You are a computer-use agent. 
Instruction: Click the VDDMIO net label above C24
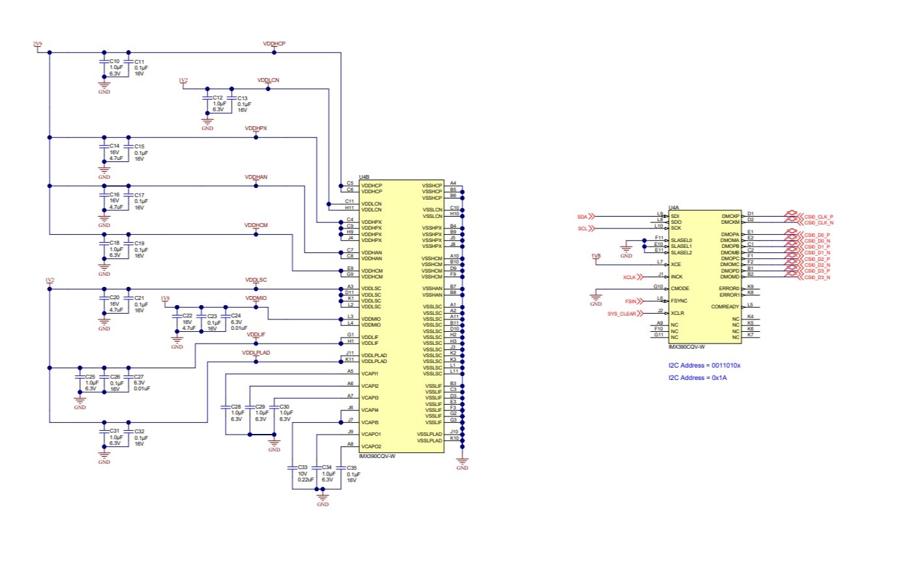point(256,298)
